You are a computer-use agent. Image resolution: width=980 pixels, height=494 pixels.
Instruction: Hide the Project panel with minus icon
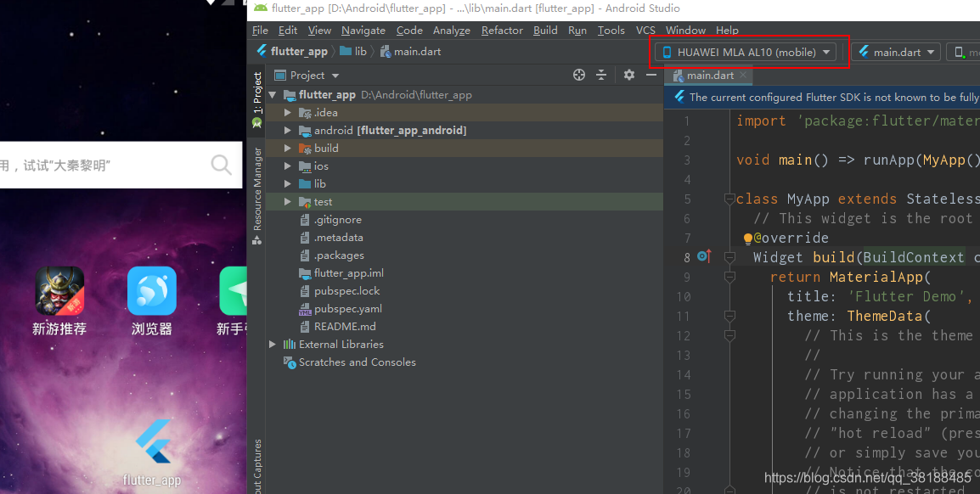point(651,75)
